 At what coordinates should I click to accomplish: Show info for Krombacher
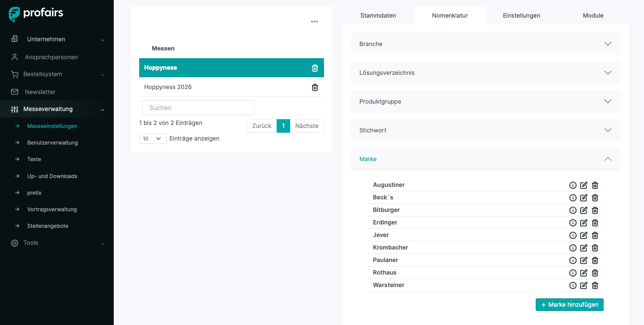(x=573, y=248)
